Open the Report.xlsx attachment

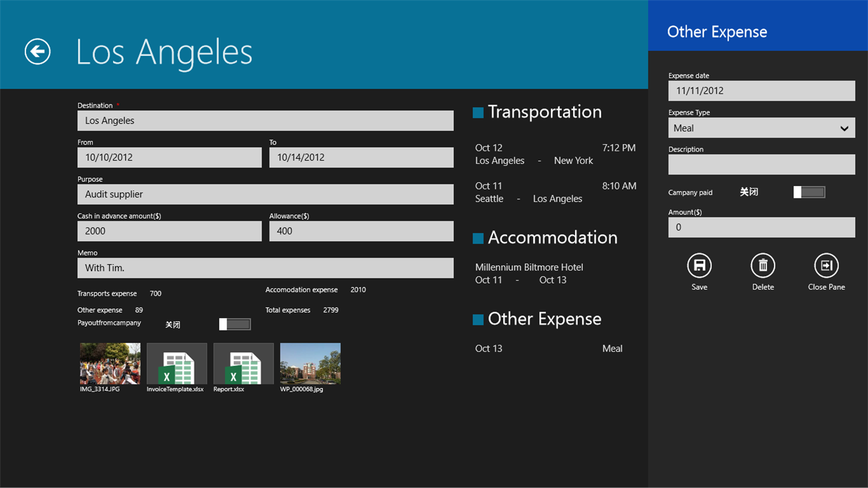(244, 364)
